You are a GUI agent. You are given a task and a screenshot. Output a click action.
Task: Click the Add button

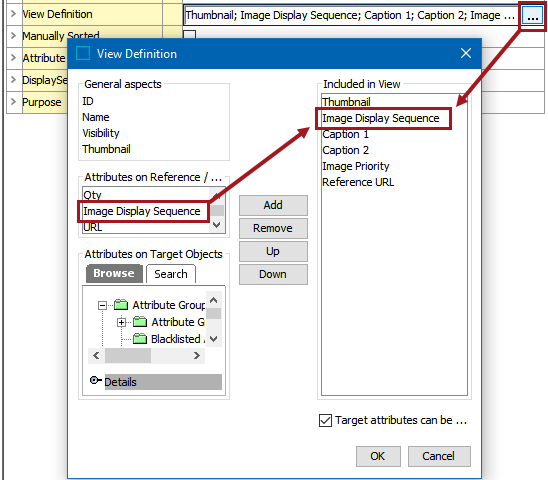(273, 205)
